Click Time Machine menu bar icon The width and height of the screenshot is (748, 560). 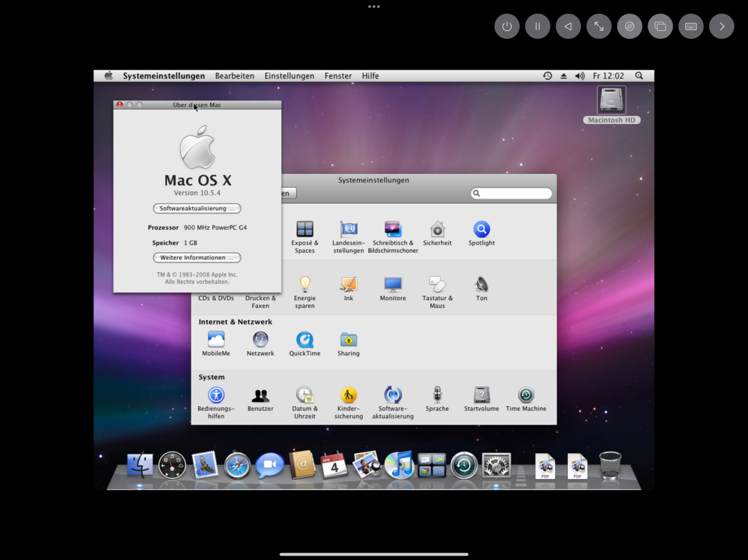click(x=547, y=76)
